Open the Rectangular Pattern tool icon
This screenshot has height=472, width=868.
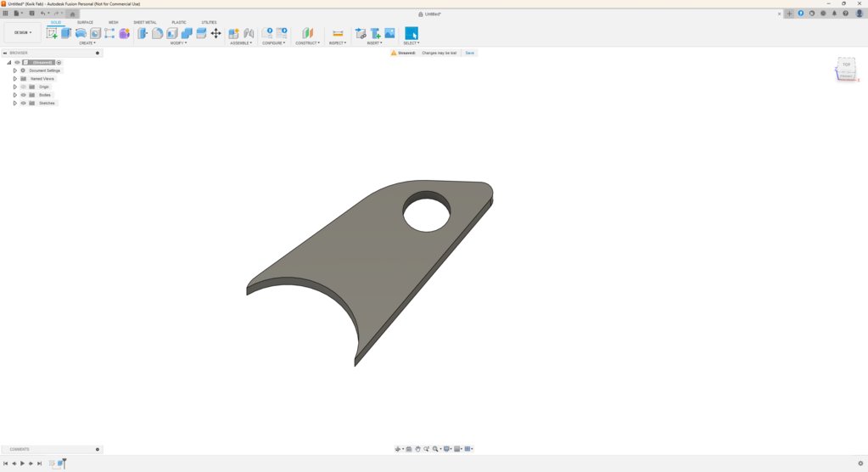pos(109,33)
